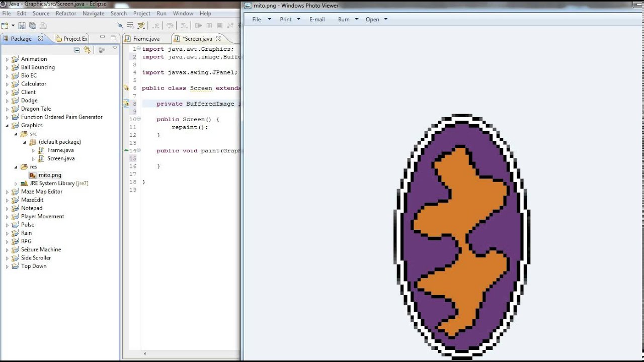Click the Save icon in Eclipse toolbar
The image size is (644, 362).
tap(22, 26)
